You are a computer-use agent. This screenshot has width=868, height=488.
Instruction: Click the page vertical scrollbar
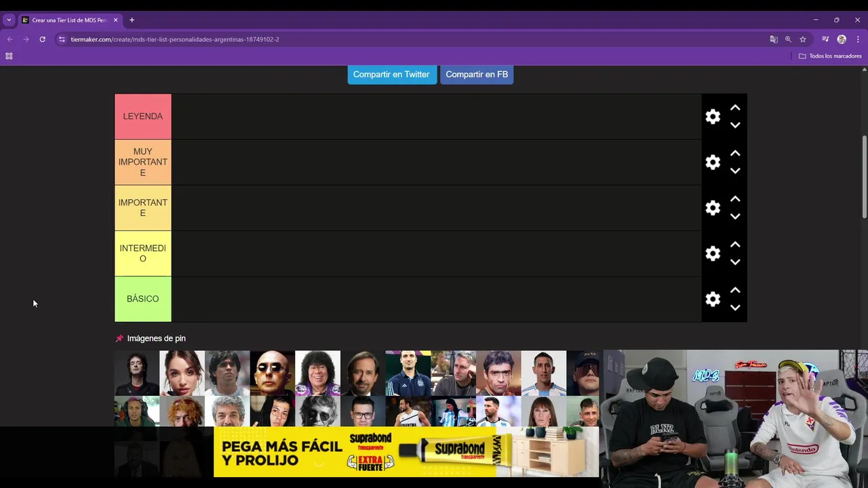coord(864,176)
